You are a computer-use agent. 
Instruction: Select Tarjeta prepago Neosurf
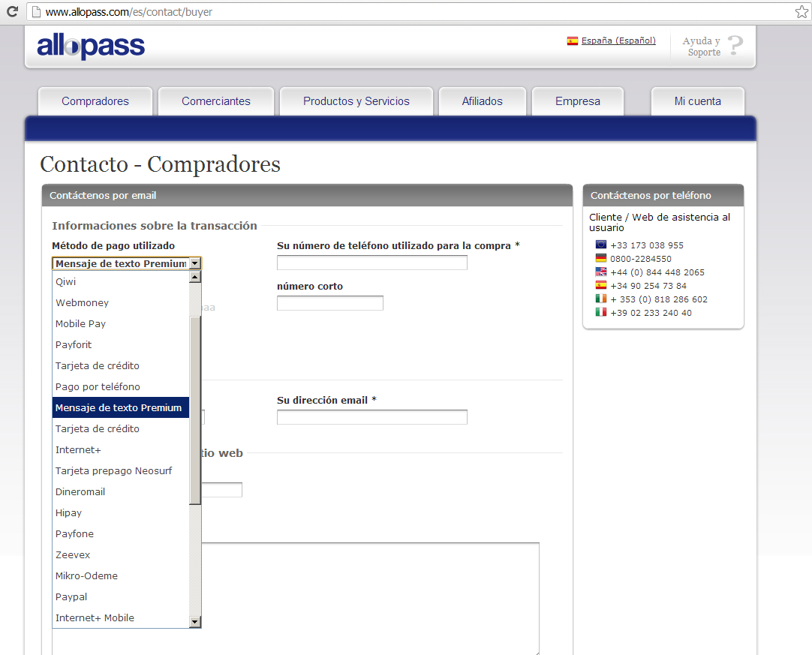(121, 470)
